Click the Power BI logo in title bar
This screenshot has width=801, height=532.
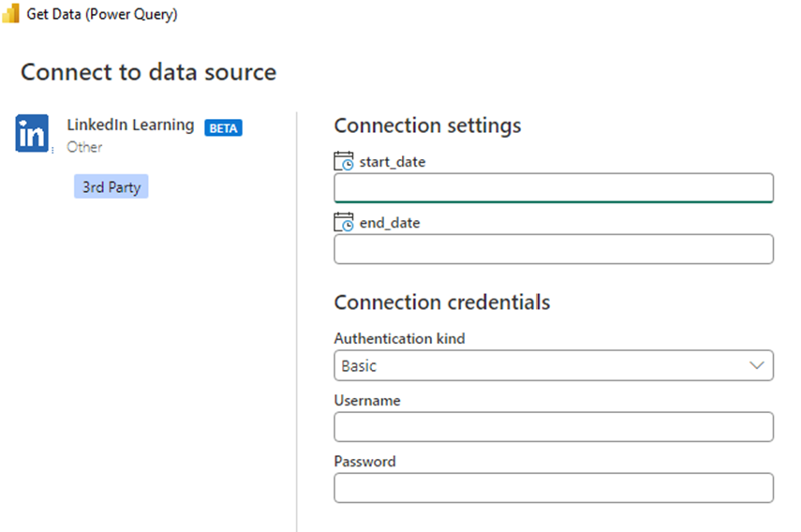click(x=11, y=14)
